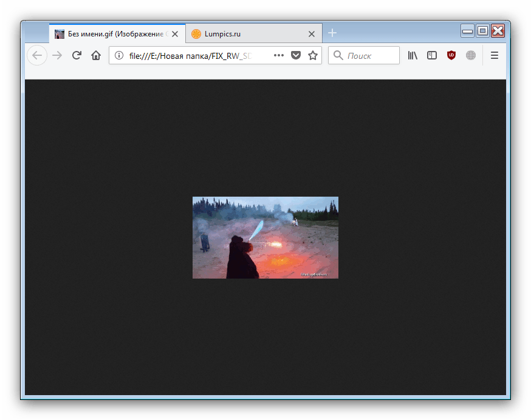
Task: Minimize the browser window
Action: pos(467,31)
